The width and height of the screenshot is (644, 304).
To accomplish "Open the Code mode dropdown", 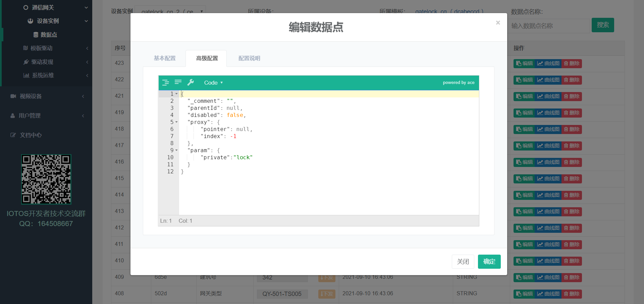I will click(x=213, y=83).
